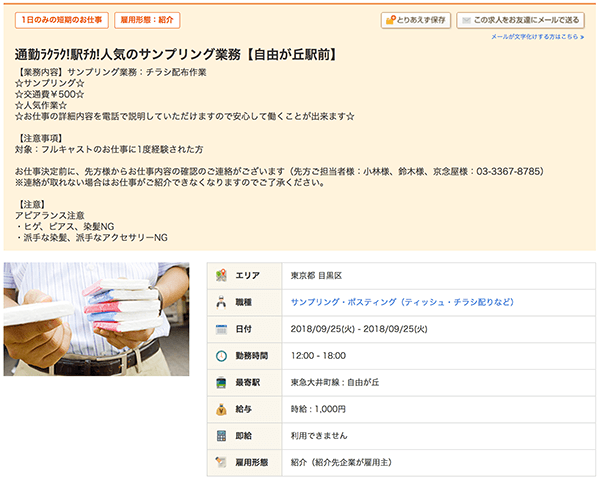Click the calendar icon beside 日付

pyautogui.click(x=221, y=329)
